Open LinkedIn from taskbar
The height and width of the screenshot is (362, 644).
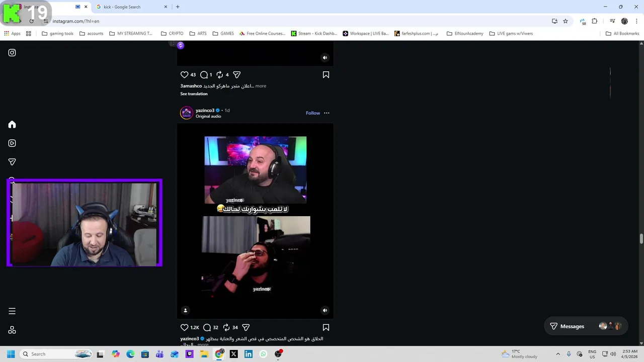248,354
